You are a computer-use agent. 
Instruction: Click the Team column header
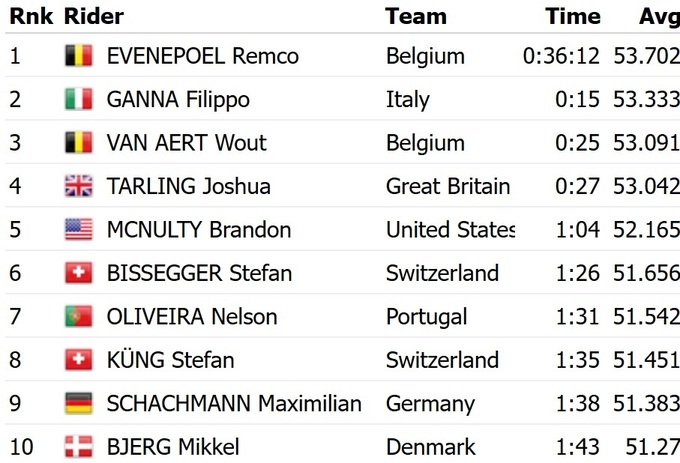(x=416, y=17)
